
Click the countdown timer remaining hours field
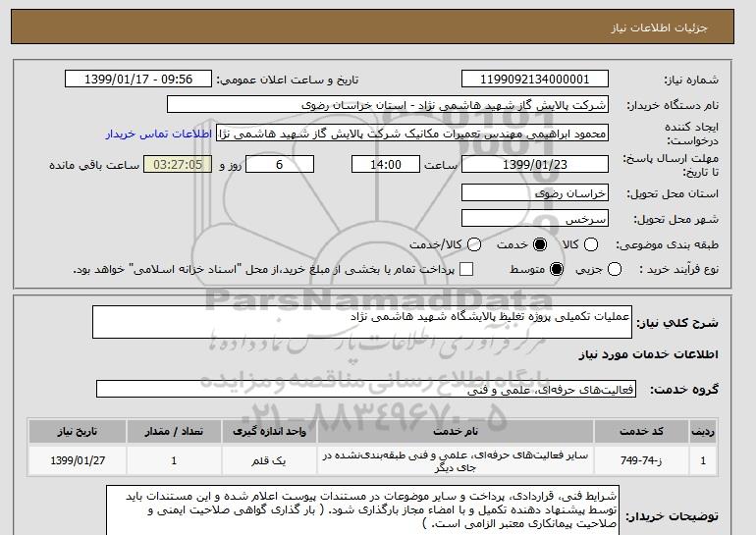click(x=178, y=164)
